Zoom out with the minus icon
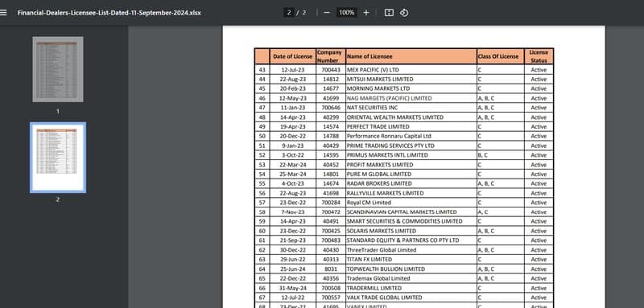Image resolution: width=644 pixels, height=308 pixels. pos(327,13)
